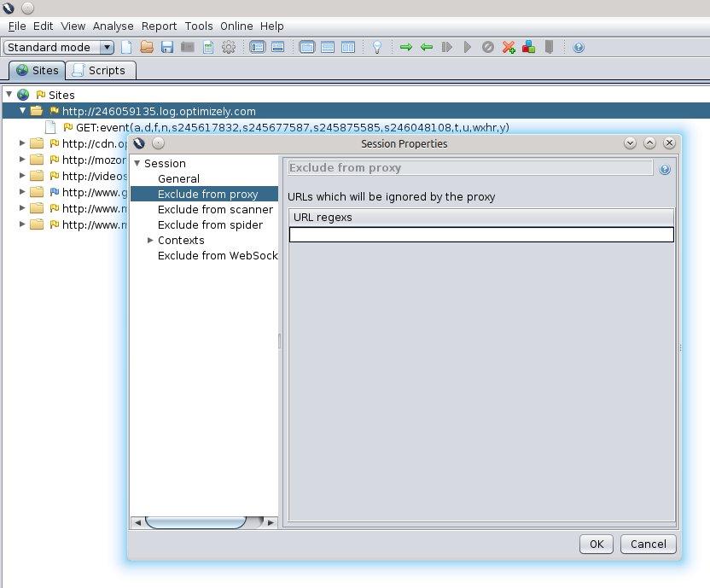Switch to the Scripts tab

pyautogui.click(x=100, y=71)
